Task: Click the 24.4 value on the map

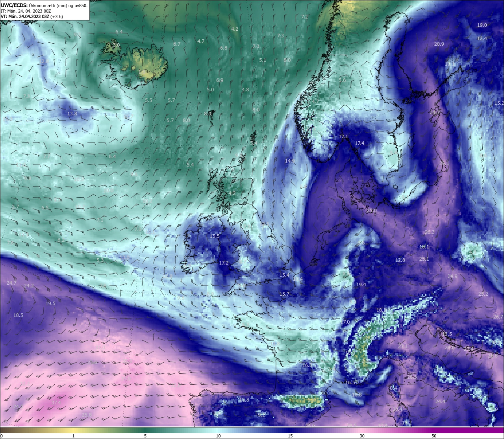Action: pos(440,402)
